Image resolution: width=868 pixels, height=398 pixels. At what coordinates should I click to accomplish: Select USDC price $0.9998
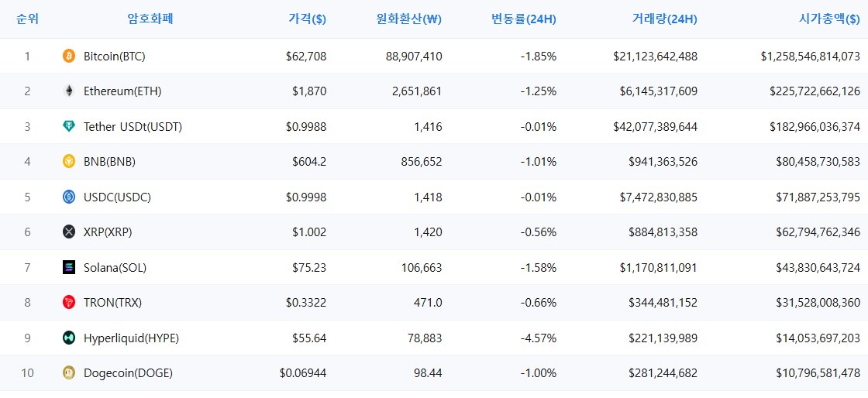306,197
